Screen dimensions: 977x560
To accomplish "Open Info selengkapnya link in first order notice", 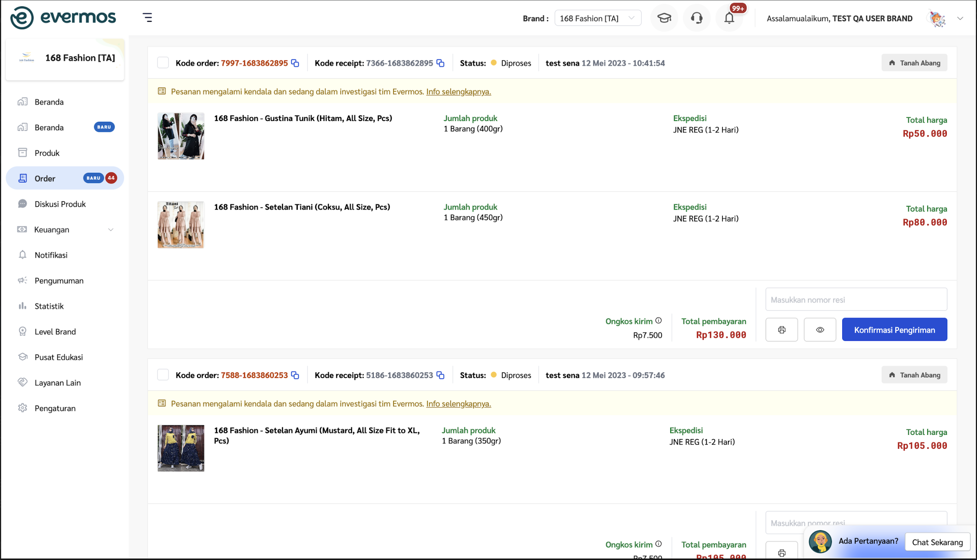I will point(458,92).
